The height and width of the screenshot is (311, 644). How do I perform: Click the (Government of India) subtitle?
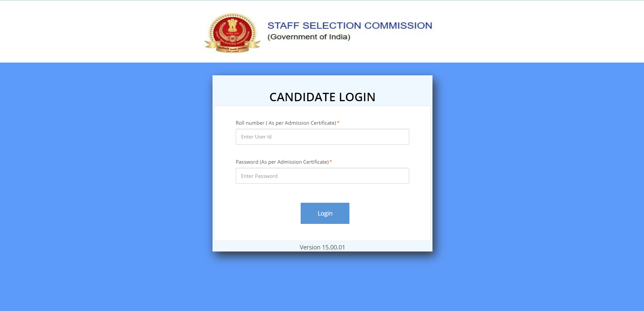point(309,37)
